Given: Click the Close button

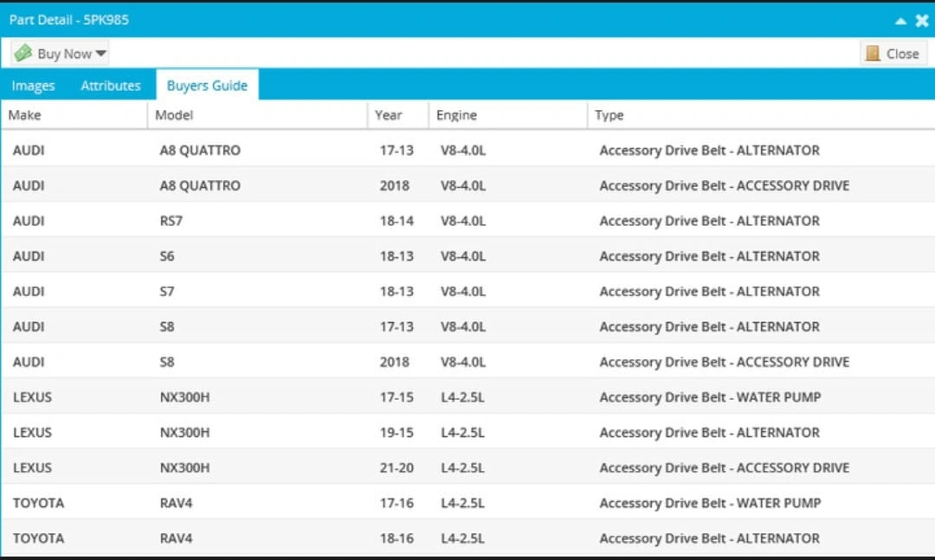Looking at the screenshot, I should click(893, 54).
